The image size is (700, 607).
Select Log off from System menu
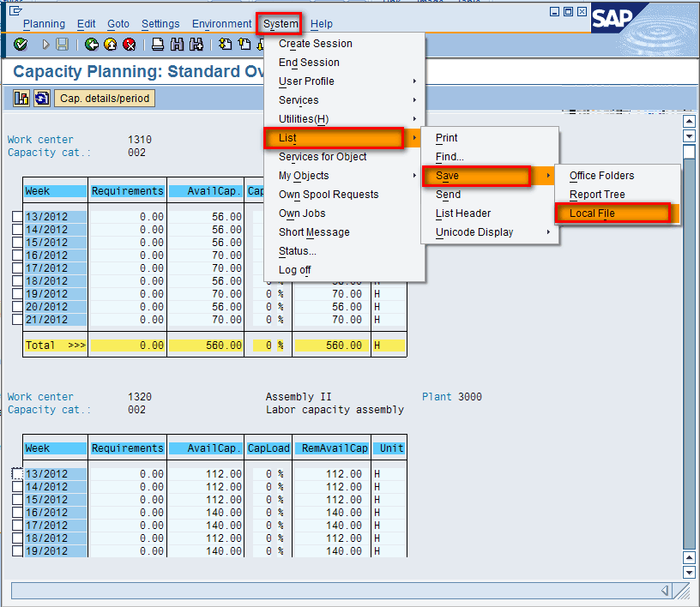point(294,270)
